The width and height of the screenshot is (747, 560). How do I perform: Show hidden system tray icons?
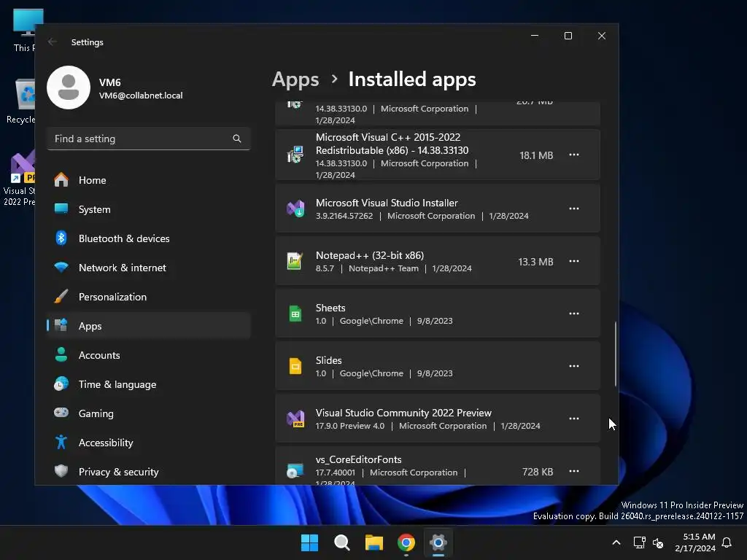(x=616, y=542)
